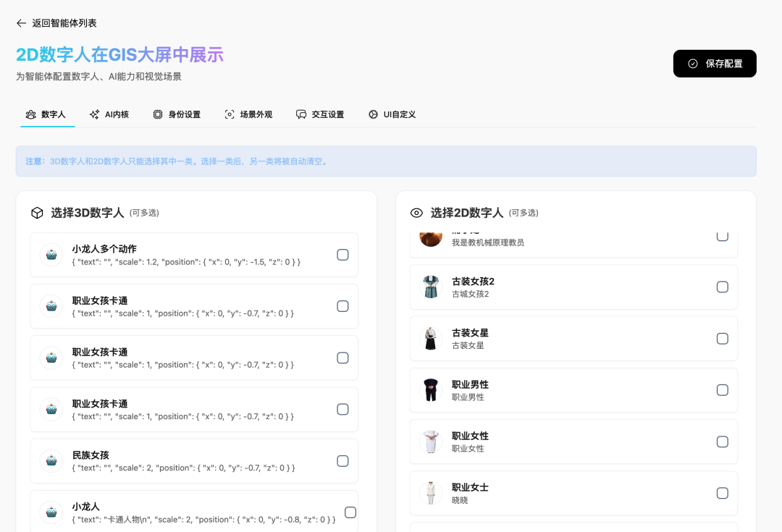Check the 民族女孩 checkbox
Image resolution: width=782 pixels, height=532 pixels.
342,461
